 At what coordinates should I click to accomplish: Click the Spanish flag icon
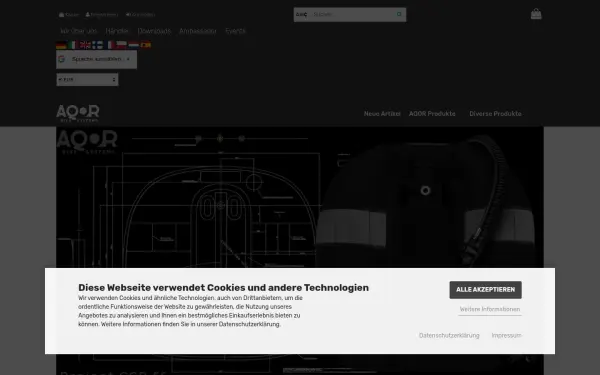click(146, 45)
